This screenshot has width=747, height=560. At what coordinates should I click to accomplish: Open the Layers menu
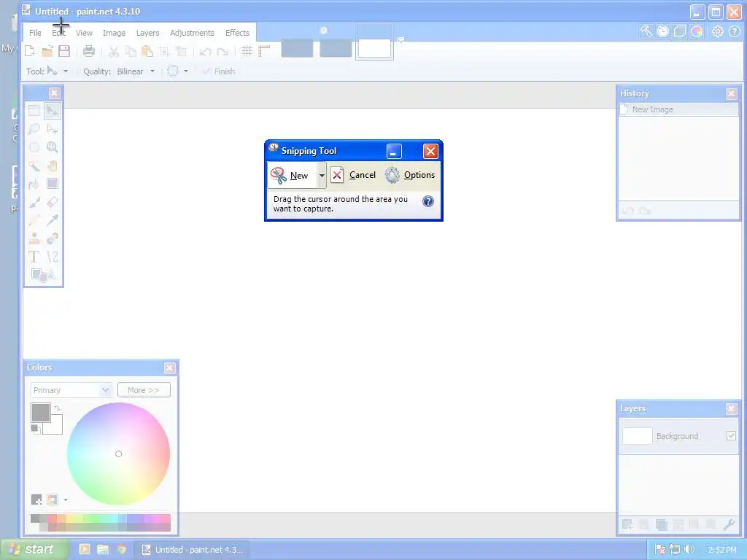pos(147,33)
